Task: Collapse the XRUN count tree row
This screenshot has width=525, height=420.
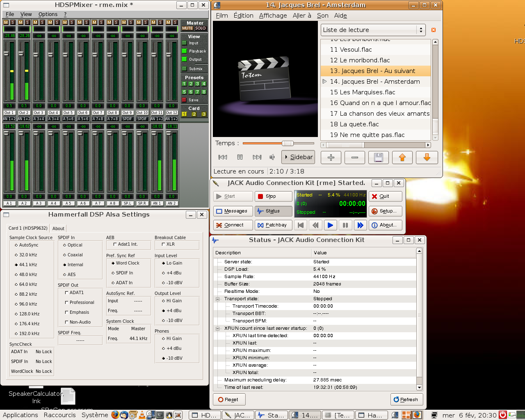Action: pyautogui.click(x=218, y=329)
